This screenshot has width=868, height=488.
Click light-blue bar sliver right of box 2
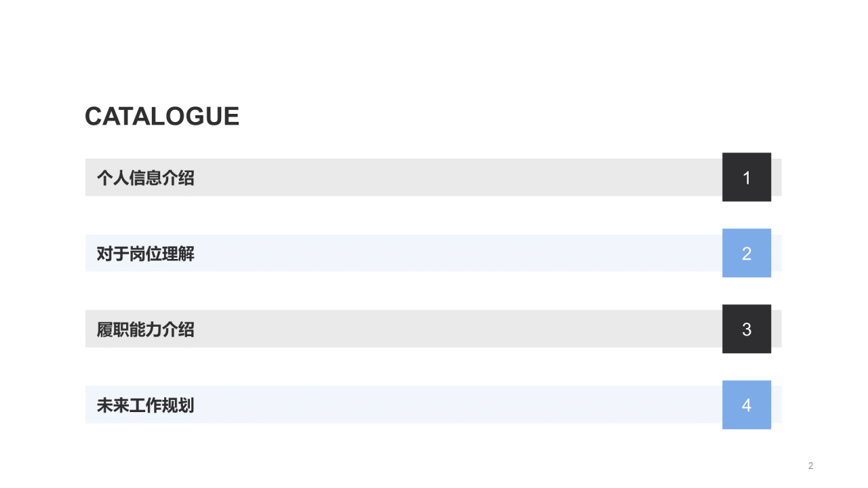pos(776,253)
